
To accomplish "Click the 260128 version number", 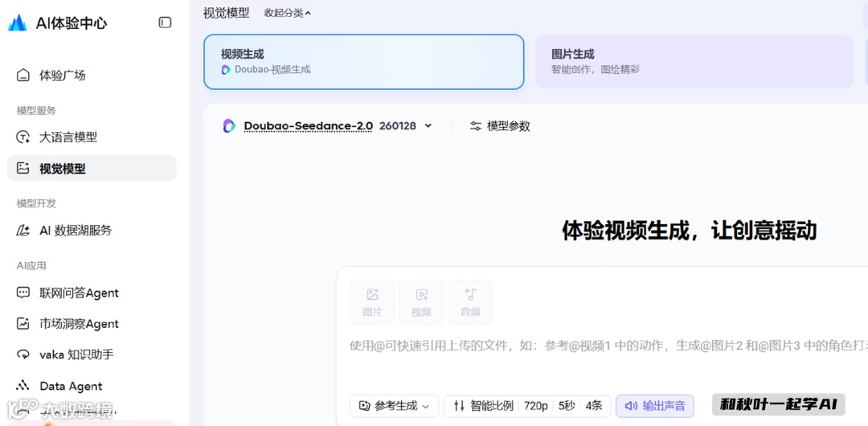I will (x=398, y=125).
